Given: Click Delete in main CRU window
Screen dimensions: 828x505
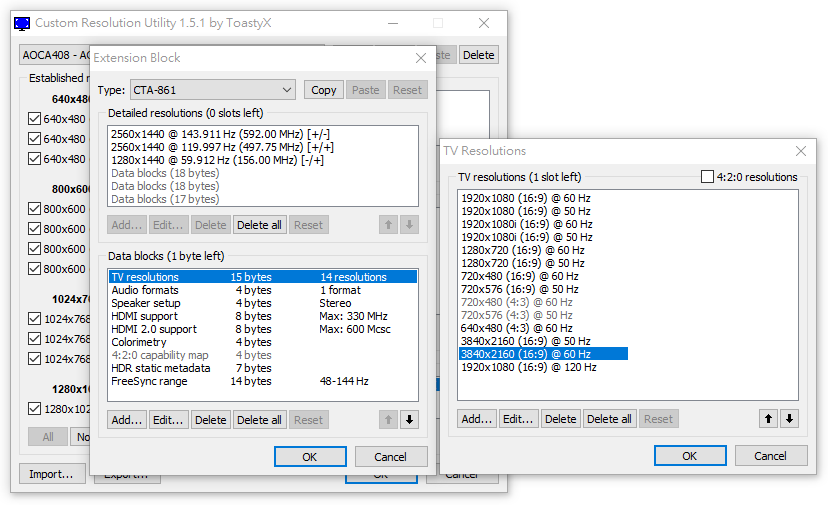Looking at the screenshot, I should (479, 55).
